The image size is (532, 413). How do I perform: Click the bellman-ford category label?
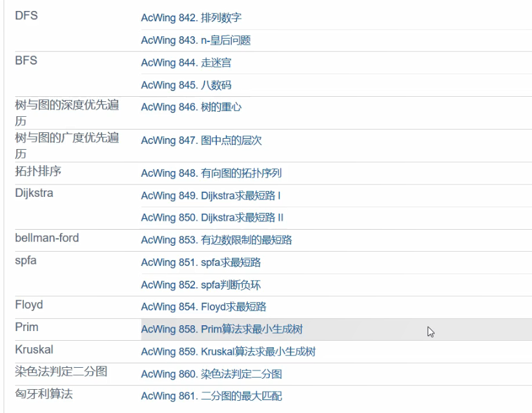[x=47, y=238]
